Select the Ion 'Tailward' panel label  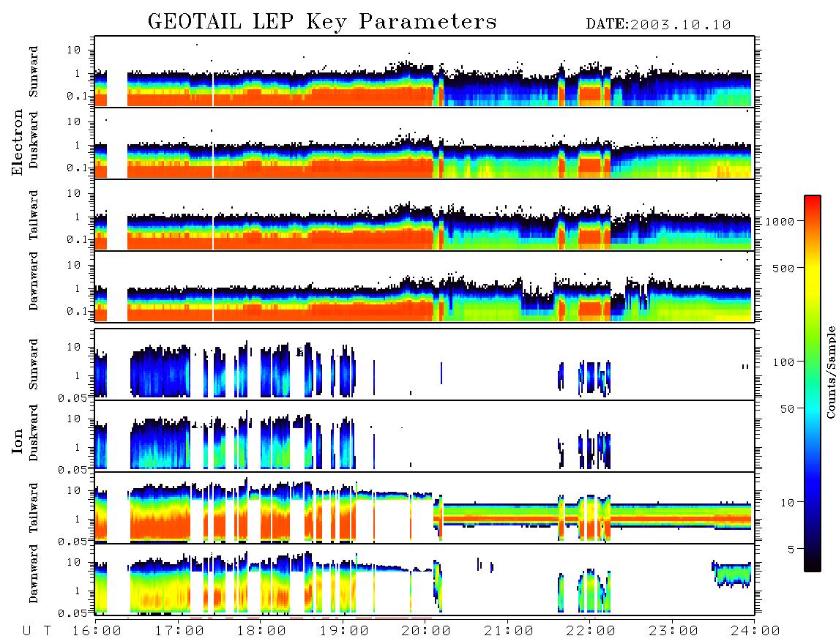click(x=34, y=508)
